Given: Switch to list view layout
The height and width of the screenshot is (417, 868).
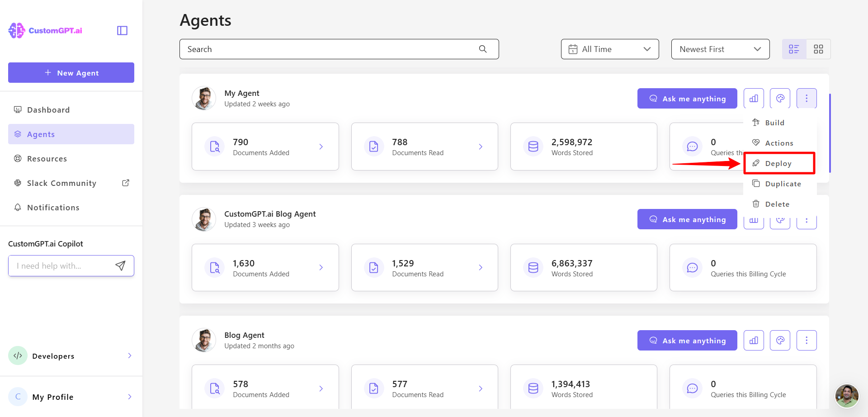Looking at the screenshot, I should pos(794,49).
